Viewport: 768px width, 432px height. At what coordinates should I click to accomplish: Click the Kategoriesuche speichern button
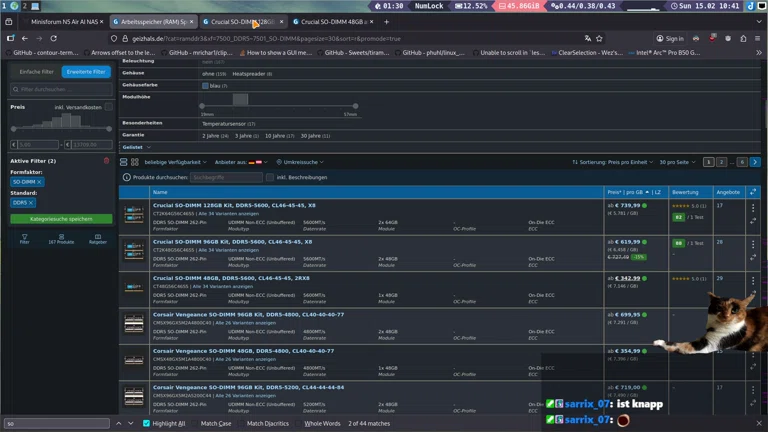61,218
